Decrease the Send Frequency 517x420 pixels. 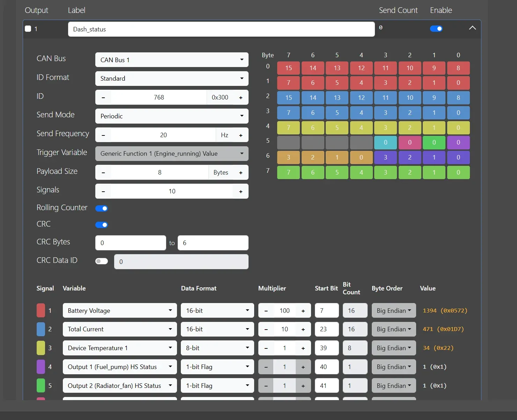(103, 135)
